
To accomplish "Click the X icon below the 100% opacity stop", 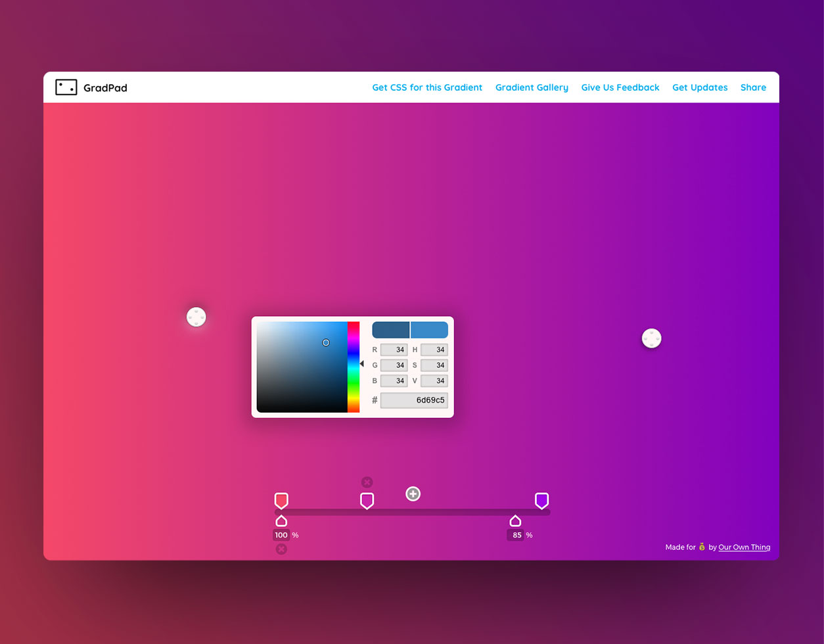I will pyautogui.click(x=281, y=549).
